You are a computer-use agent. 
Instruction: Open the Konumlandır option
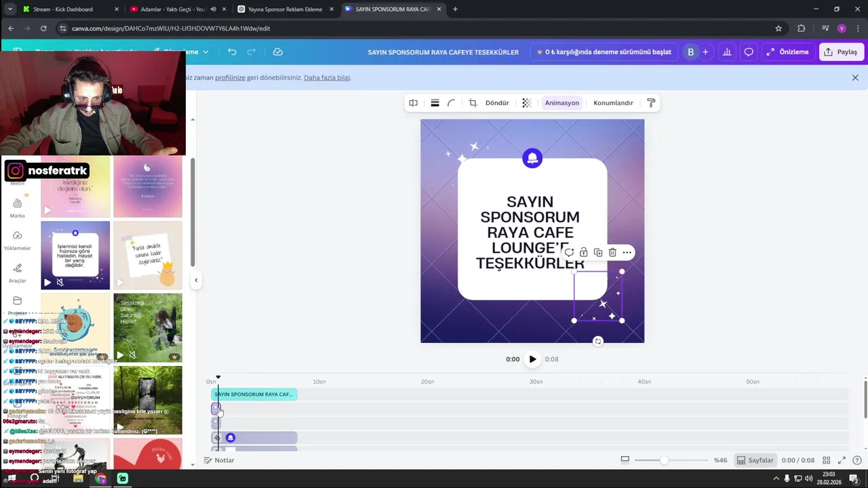click(613, 103)
